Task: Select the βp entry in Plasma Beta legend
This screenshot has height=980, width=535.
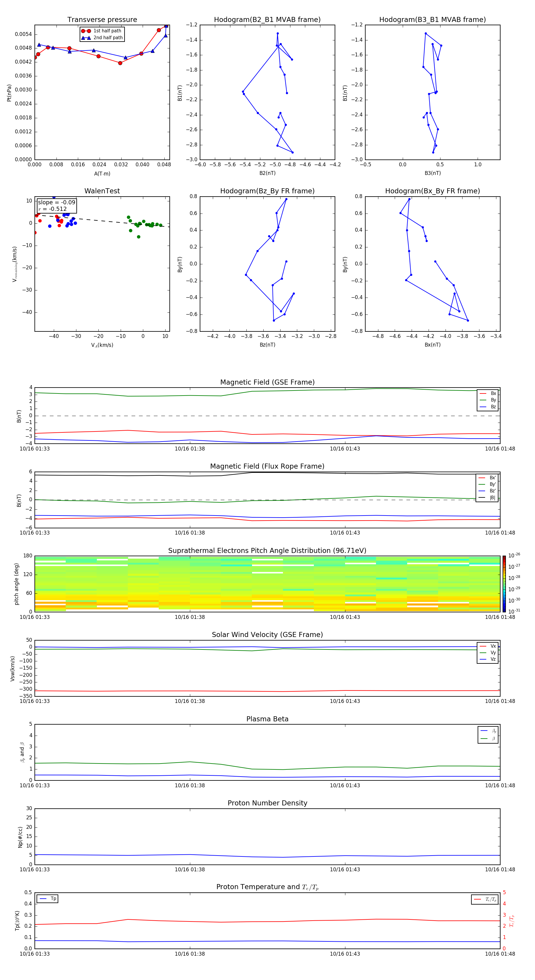Action: (x=488, y=731)
